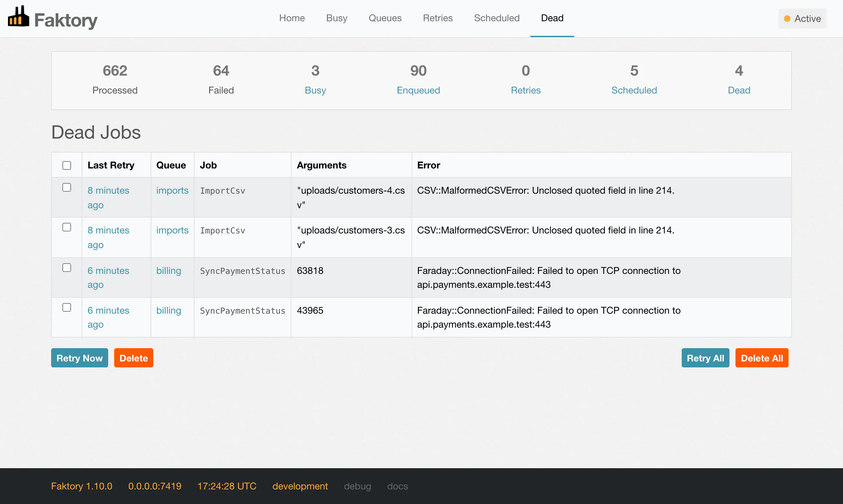Image resolution: width=843 pixels, height=504 pixels.
Task: Click the '64' Failed count
Action: 221,71
